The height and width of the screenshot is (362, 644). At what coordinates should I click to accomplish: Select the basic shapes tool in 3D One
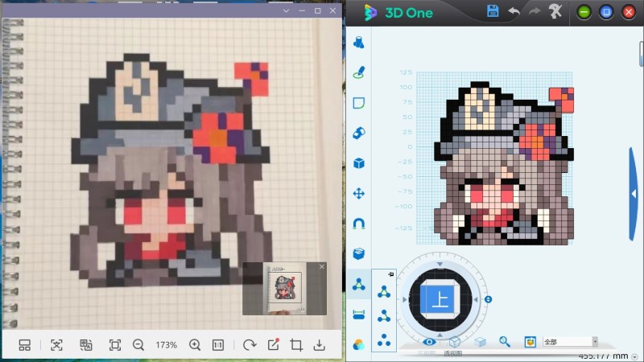358,43
